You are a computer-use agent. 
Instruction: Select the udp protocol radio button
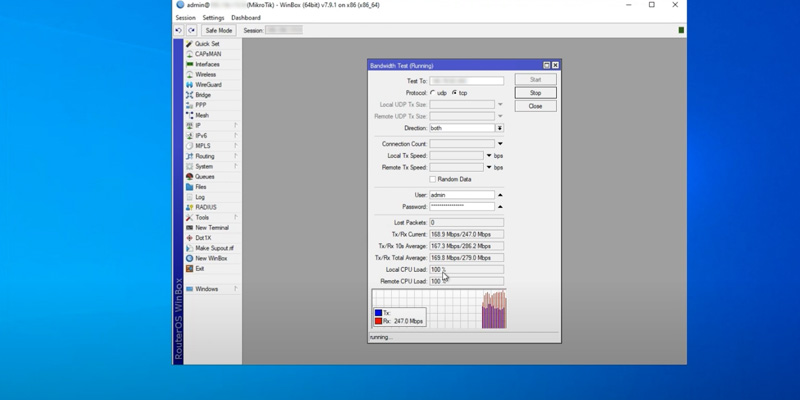(x=433, y=93)
